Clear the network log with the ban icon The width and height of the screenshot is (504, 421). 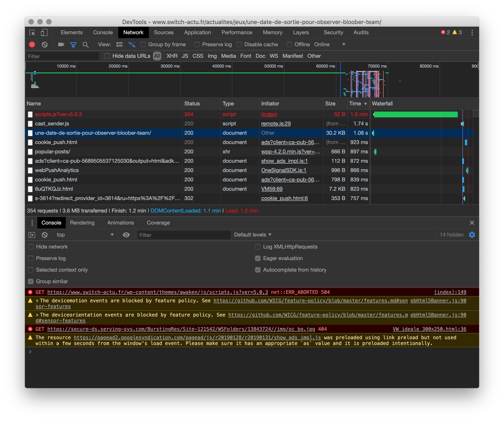coord(45,45)
